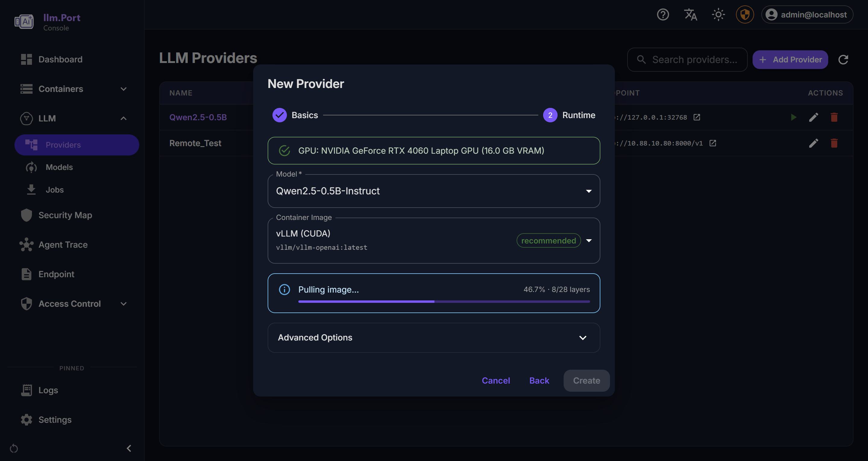Click the Access Control shield icon
The width and height of the screenshot is (868, 461).
[x=26, y=304]
